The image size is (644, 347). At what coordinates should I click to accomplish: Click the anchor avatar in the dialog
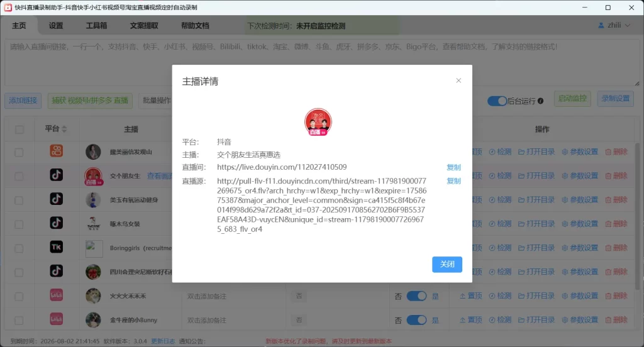coord(318,122)
